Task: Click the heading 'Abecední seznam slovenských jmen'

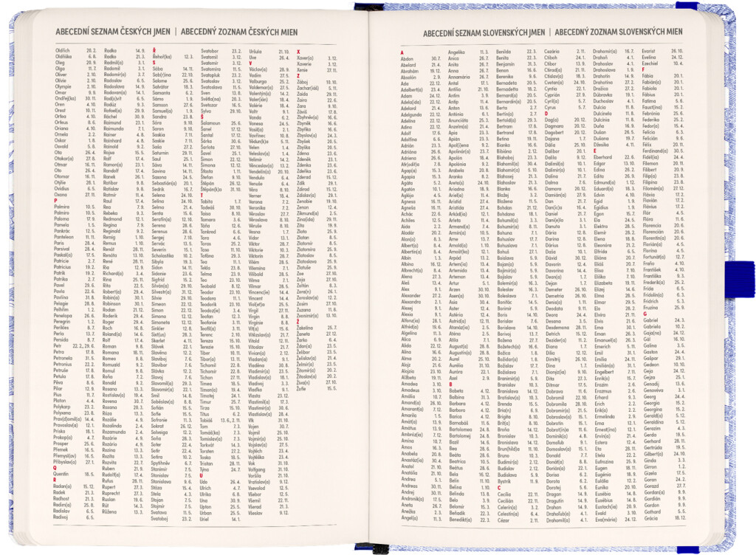Action: point(484,32)
